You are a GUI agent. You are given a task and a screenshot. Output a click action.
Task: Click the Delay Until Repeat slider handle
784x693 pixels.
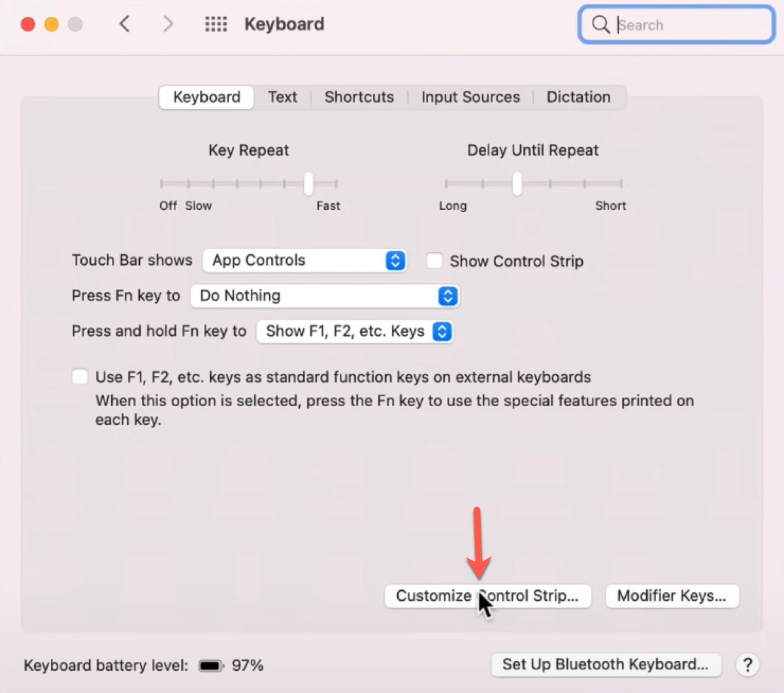[x=517, y=184]
